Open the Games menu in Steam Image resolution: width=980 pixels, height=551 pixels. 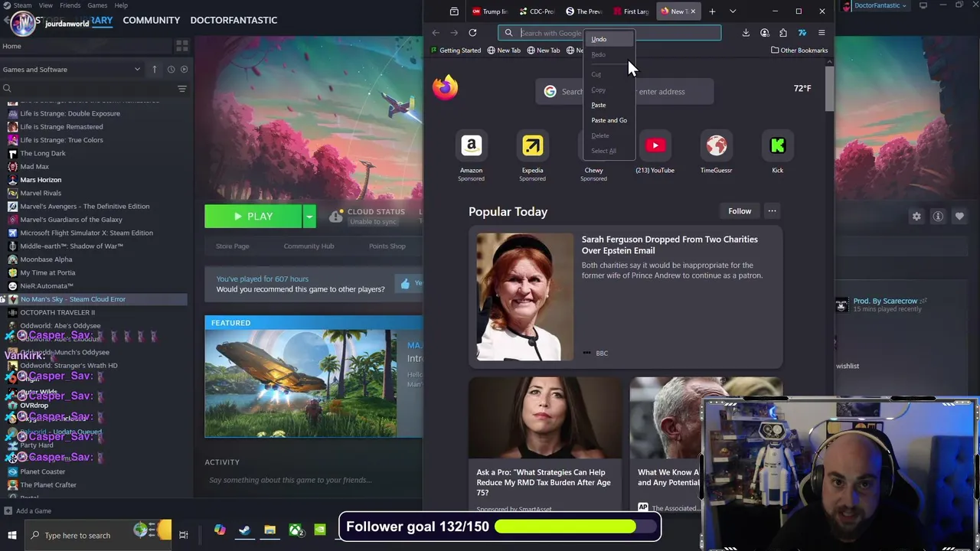[x=97, y=5]
